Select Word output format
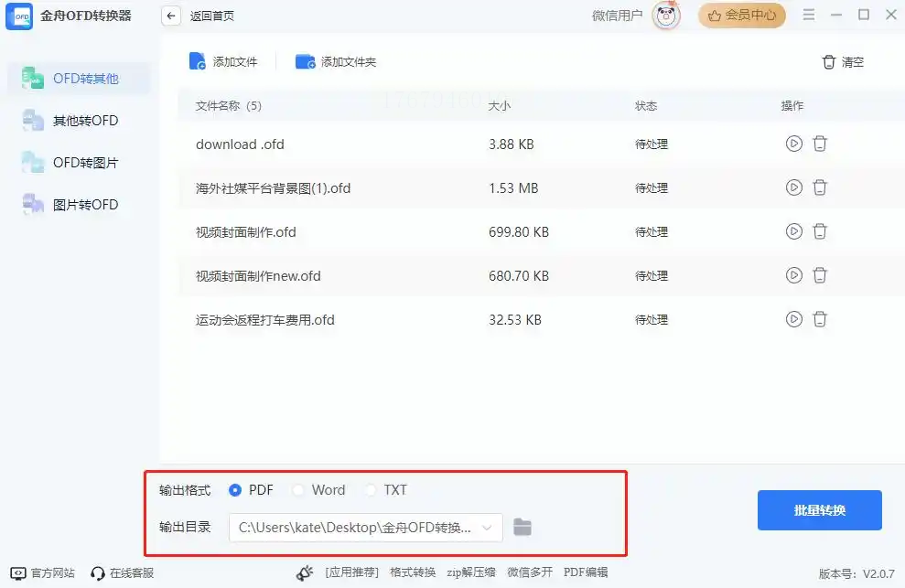 [318, 490]
